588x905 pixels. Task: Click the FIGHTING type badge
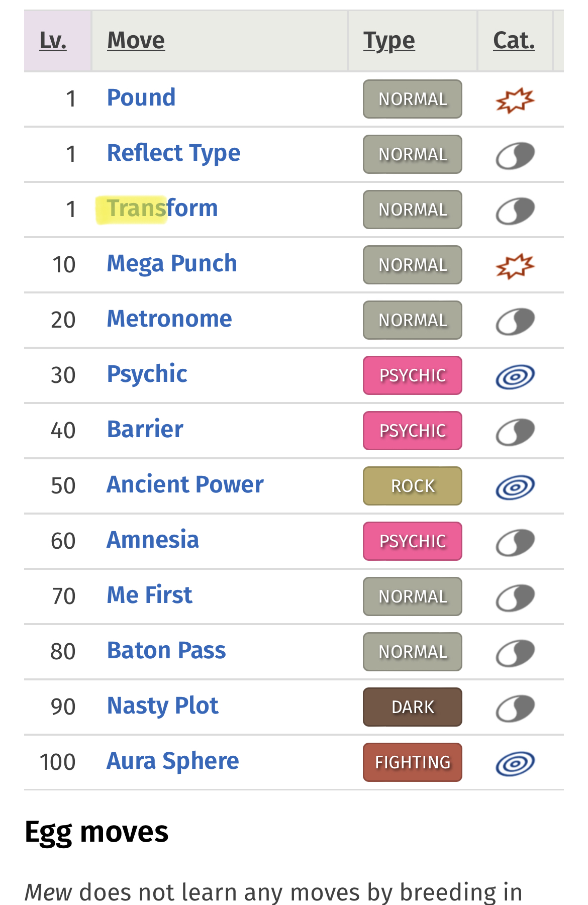413,762
